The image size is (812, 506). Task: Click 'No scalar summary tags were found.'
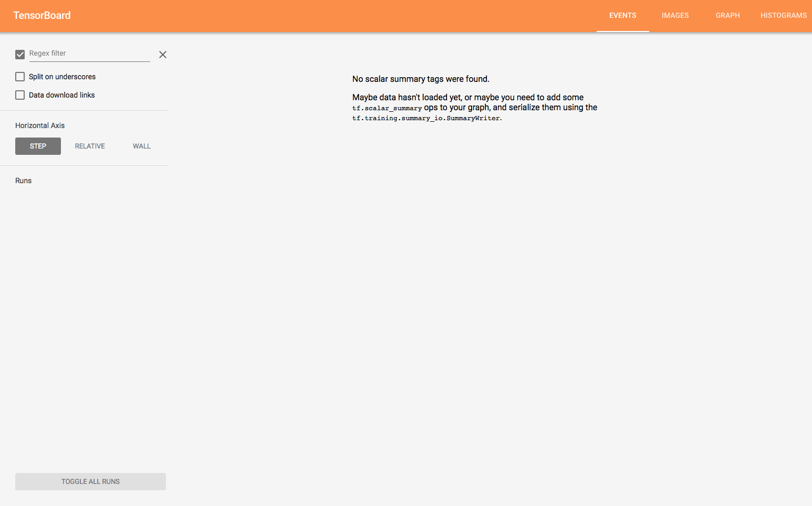click(421, 79)
